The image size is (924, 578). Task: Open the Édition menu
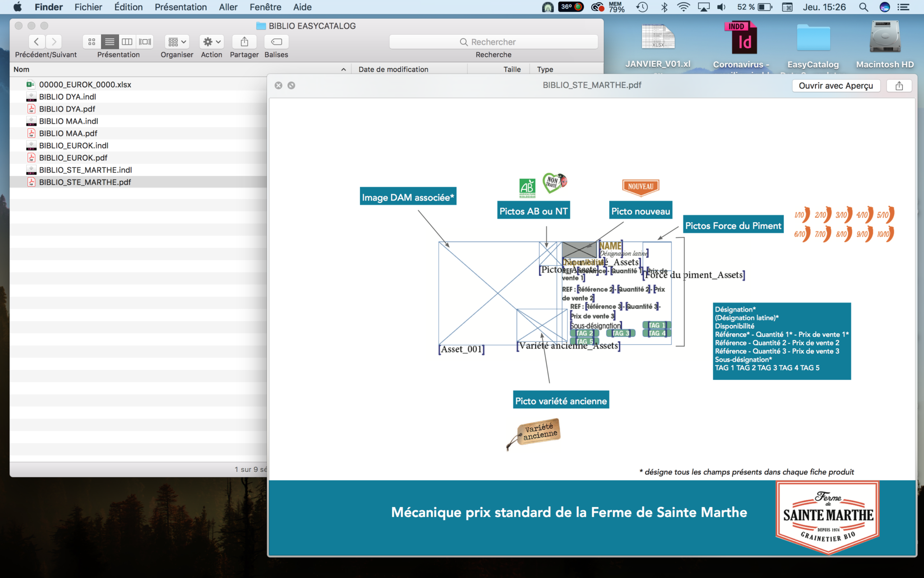[x=128, y=7]
